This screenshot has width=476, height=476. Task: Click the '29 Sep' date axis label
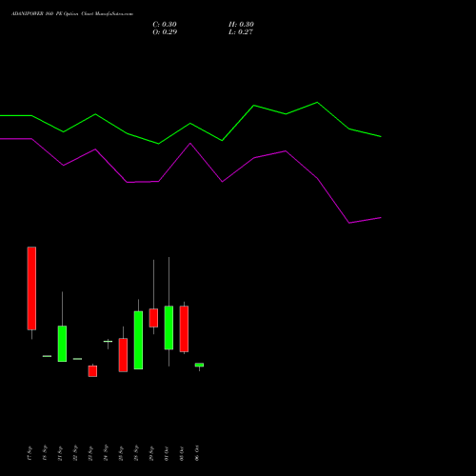pyautogui.click(x=151, y=453)
